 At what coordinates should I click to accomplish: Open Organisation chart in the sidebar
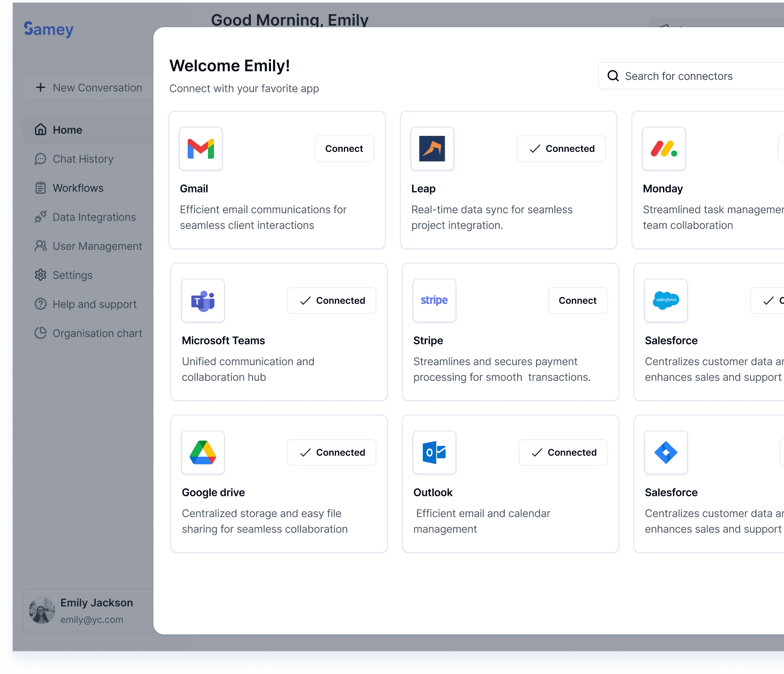tap(88, 333)
